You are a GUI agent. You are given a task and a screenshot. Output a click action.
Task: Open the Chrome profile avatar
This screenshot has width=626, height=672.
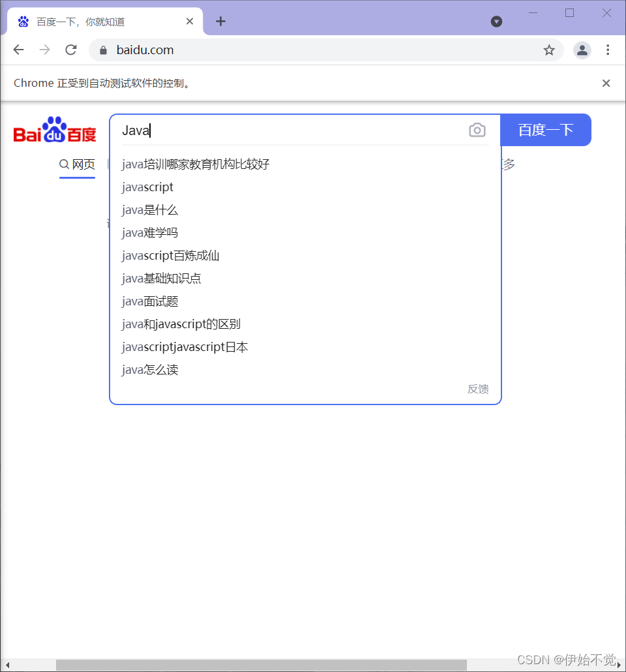pyautogui.click(x=582, y=50)
